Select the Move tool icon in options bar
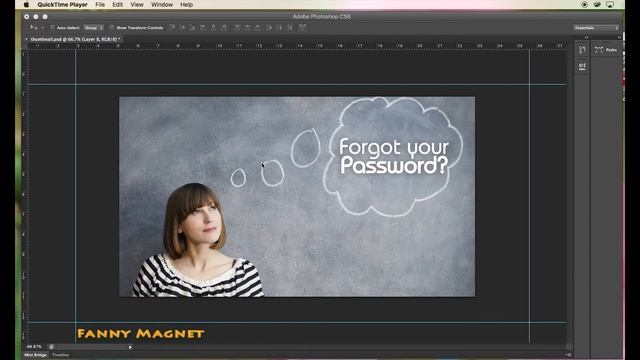The image size is (640, 360). (34, 28)
